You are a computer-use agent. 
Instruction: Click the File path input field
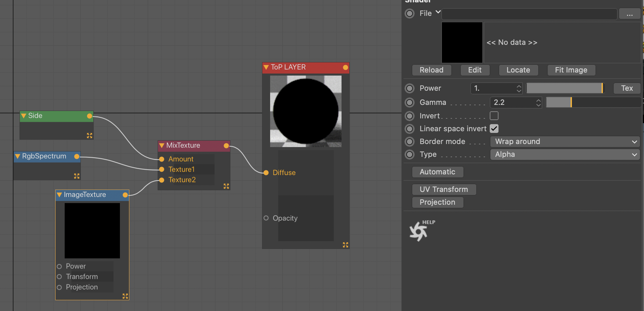click(529, 14)
